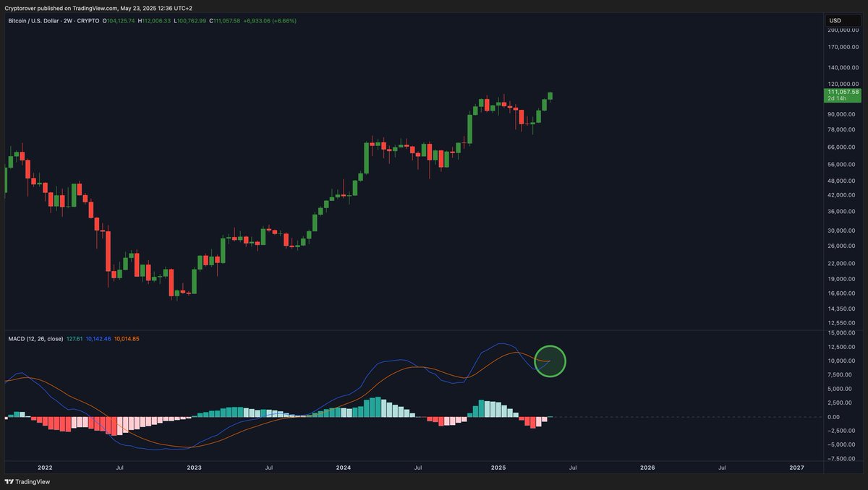Click the -2,500.00 MACD axis label
The width and height of the screenshot is (868, 490).
click(843, 431)
